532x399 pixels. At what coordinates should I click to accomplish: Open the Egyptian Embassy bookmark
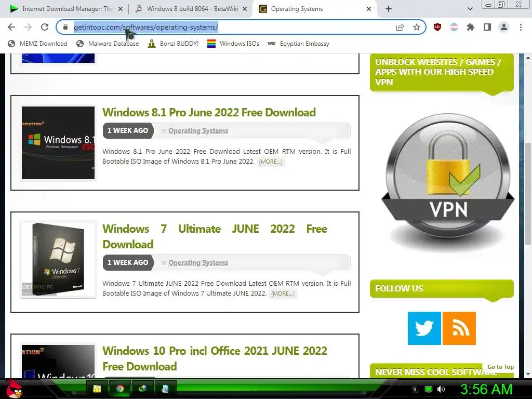coord(299,44)
